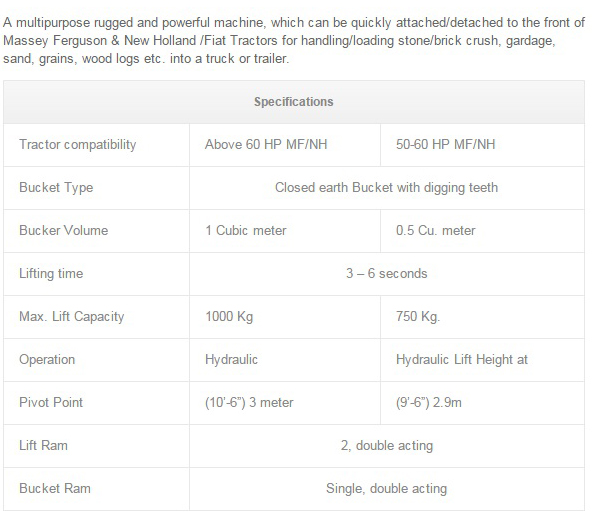592x512 pixels.
Task: Select the Tractor compatibility row label
Action: coord(78,145)
